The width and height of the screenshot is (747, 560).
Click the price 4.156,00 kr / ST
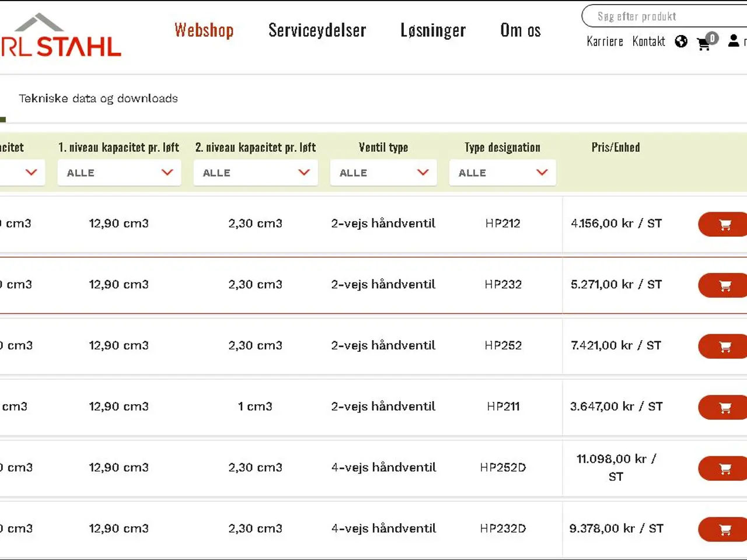[x=616, y=223]
